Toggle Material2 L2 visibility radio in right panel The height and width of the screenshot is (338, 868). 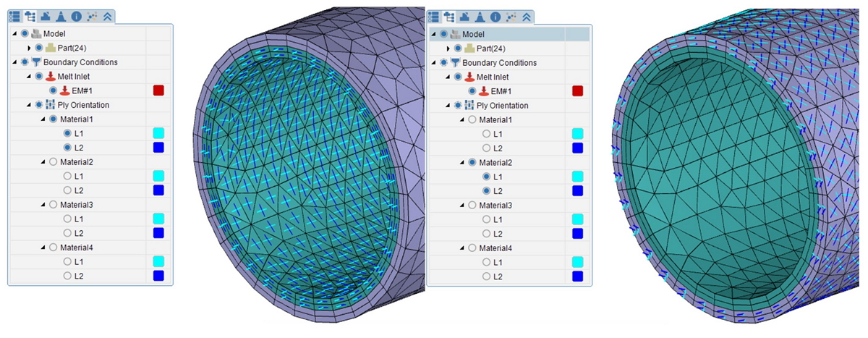pyautogui.click(x=486, y=191)
